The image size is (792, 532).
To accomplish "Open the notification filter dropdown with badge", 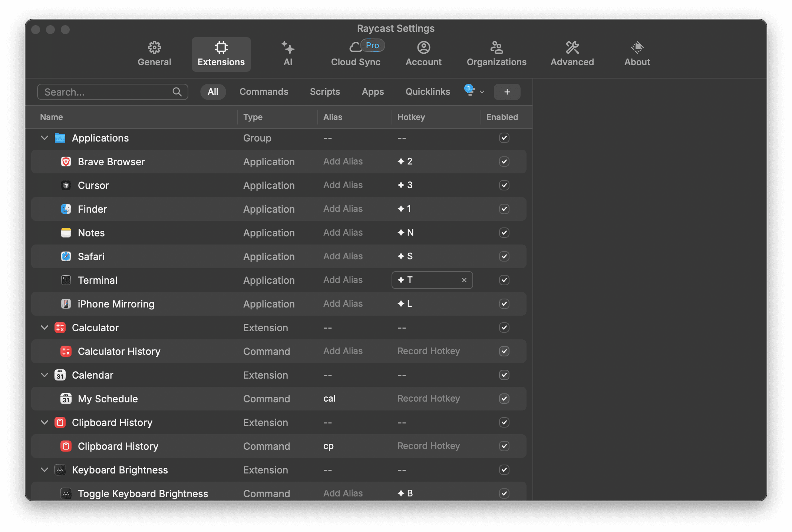I will [475, 91].
